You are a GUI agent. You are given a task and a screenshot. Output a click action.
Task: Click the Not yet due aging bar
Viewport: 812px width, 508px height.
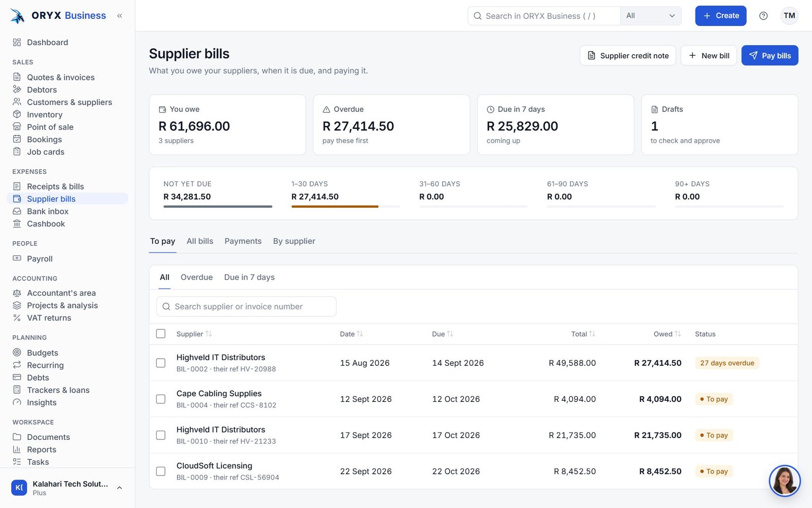click(x=218, y=207)
